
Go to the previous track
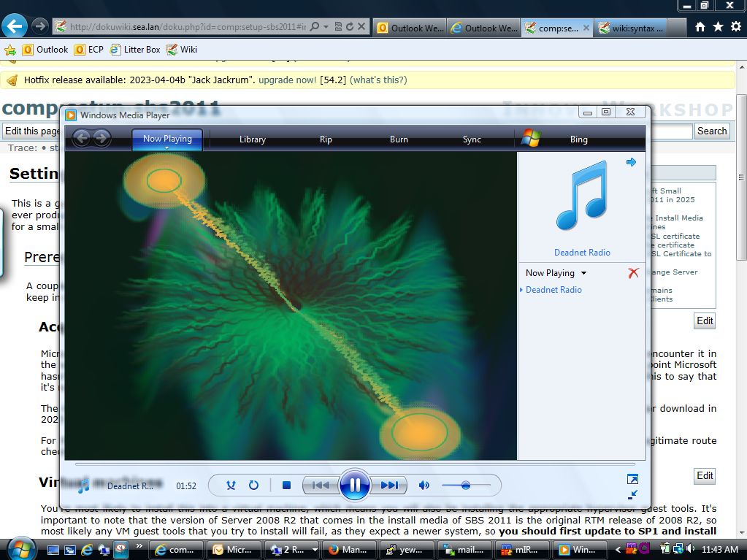pos(320,485)
